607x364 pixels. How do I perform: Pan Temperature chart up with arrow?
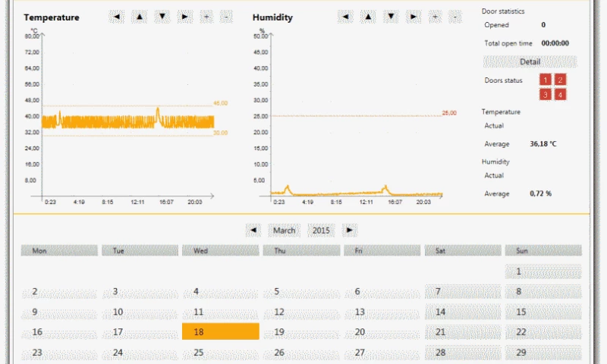point(139,16)
